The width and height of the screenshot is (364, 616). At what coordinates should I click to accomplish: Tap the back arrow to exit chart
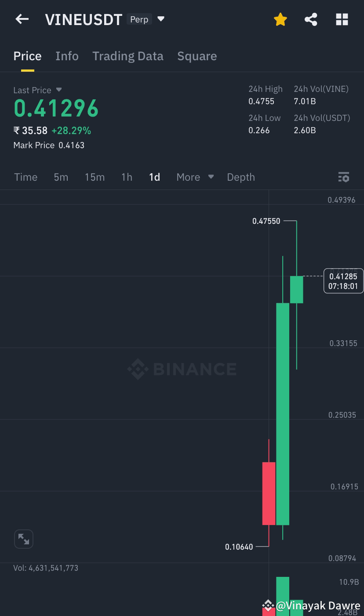22,19
